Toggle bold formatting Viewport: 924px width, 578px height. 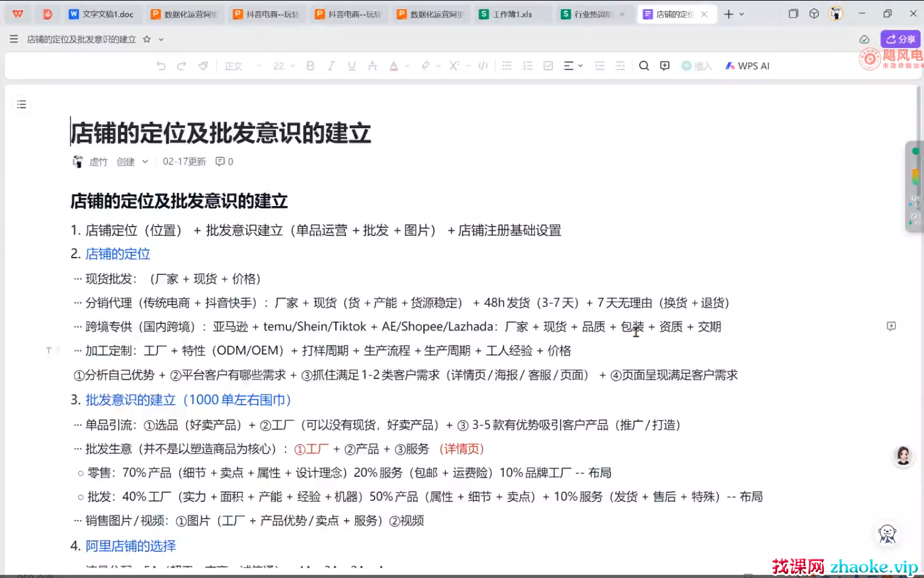(x=310, y=66)
